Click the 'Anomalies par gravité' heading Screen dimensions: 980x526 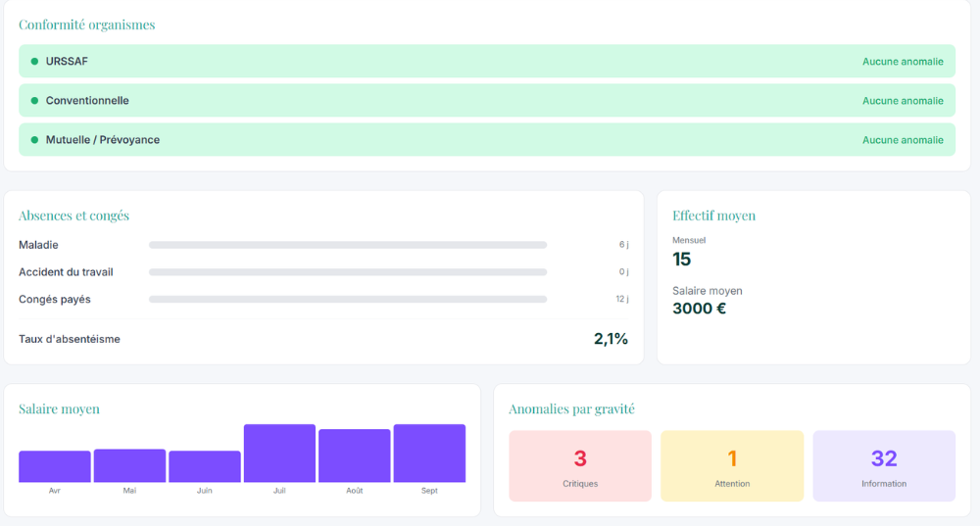[x=571, y=409]
